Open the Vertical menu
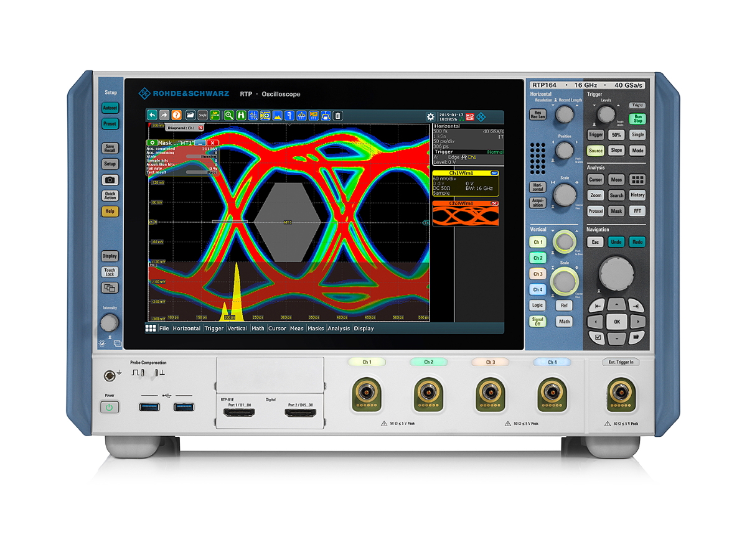747x560 pixels. coord(237,329)
